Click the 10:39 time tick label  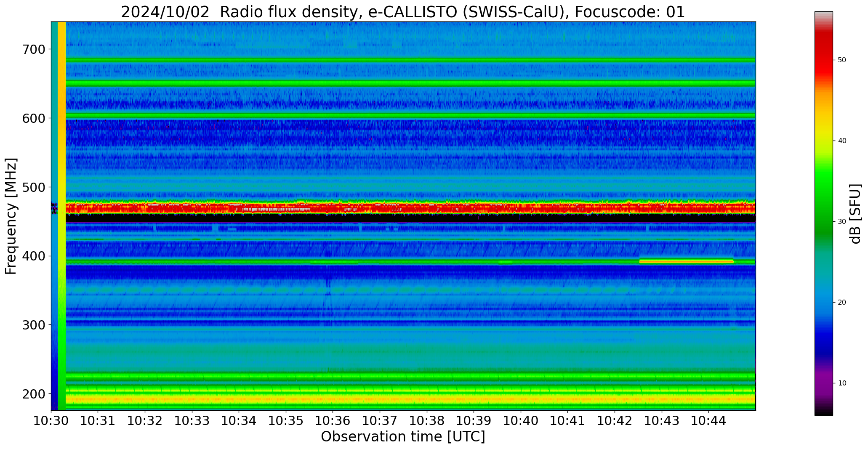click(474, 420)
